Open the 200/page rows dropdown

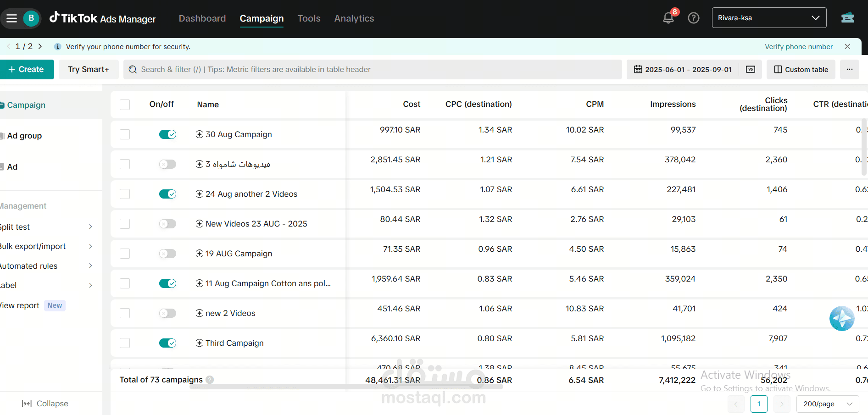(828, 404)
